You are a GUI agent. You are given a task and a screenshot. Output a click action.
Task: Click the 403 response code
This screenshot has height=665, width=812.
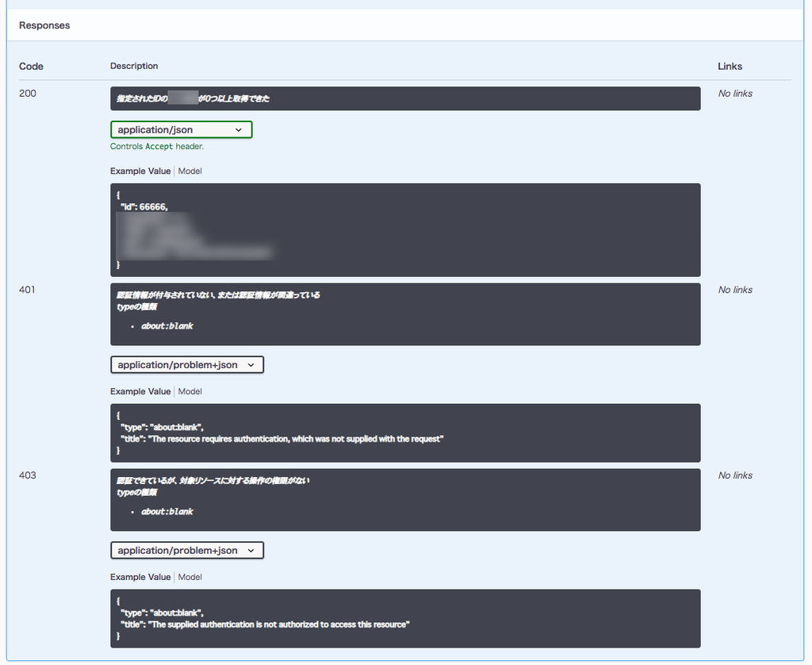28,475
